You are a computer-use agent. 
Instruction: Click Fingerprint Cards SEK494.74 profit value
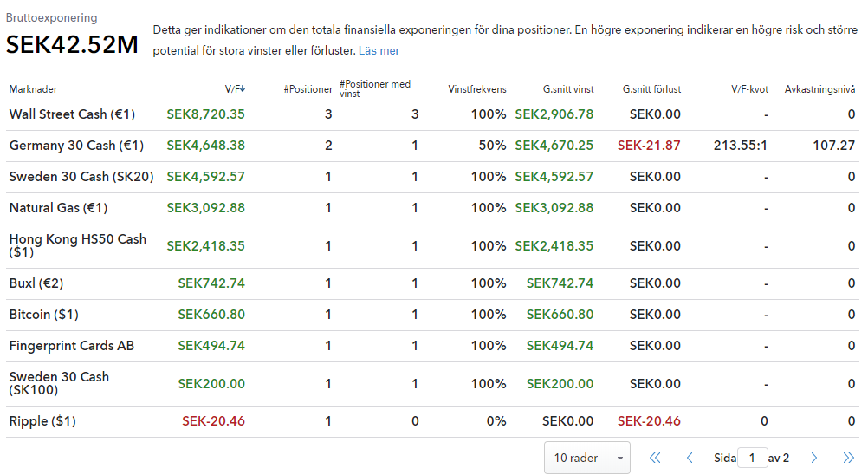tap(211, 346)
